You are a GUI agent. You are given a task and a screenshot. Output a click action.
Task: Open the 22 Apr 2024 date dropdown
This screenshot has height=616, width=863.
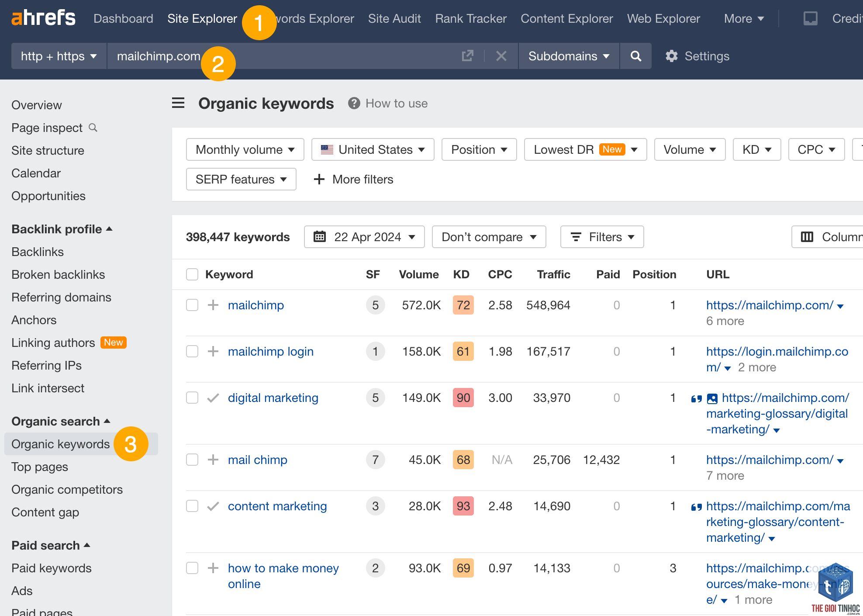(x=364, y=237)
